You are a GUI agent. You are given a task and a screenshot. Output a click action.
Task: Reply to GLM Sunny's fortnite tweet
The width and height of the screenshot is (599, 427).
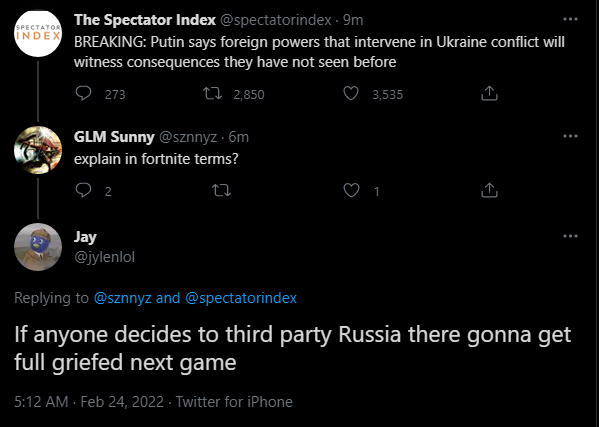tap(83, 190)
